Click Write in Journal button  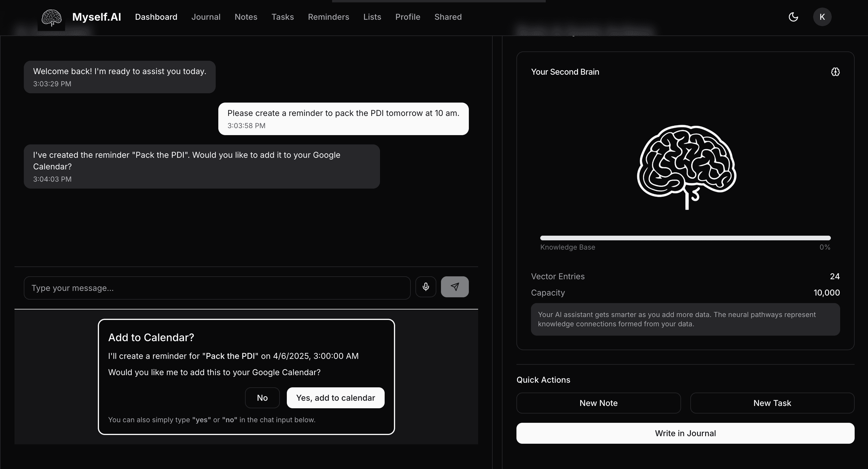685,433
